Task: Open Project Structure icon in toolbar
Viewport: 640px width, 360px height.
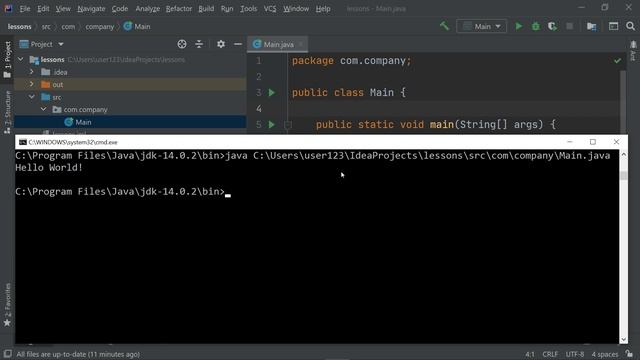Action: (x=591, y=26)
